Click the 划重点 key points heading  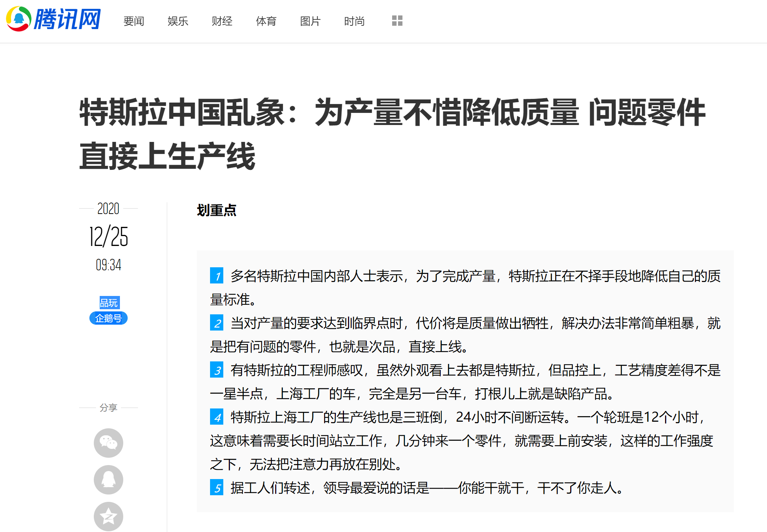217,210
